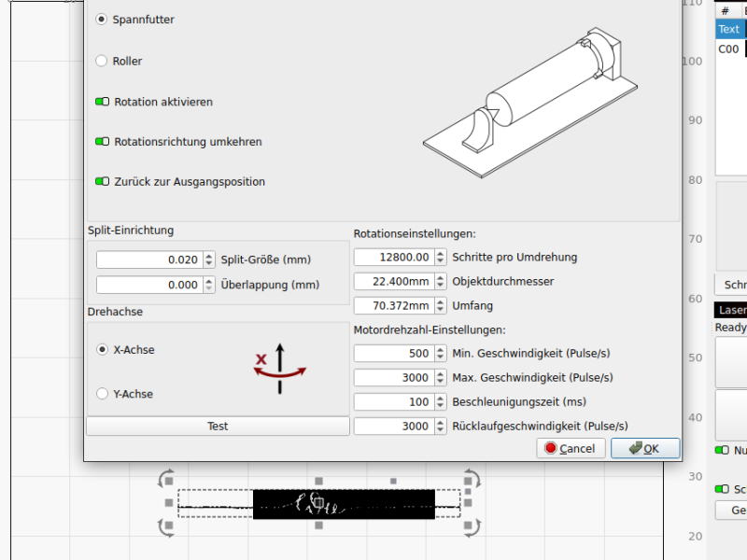Viewport: 747px width, 560px height.
Task: Cancel the rotary setup dialog
Action: [571, 449]
